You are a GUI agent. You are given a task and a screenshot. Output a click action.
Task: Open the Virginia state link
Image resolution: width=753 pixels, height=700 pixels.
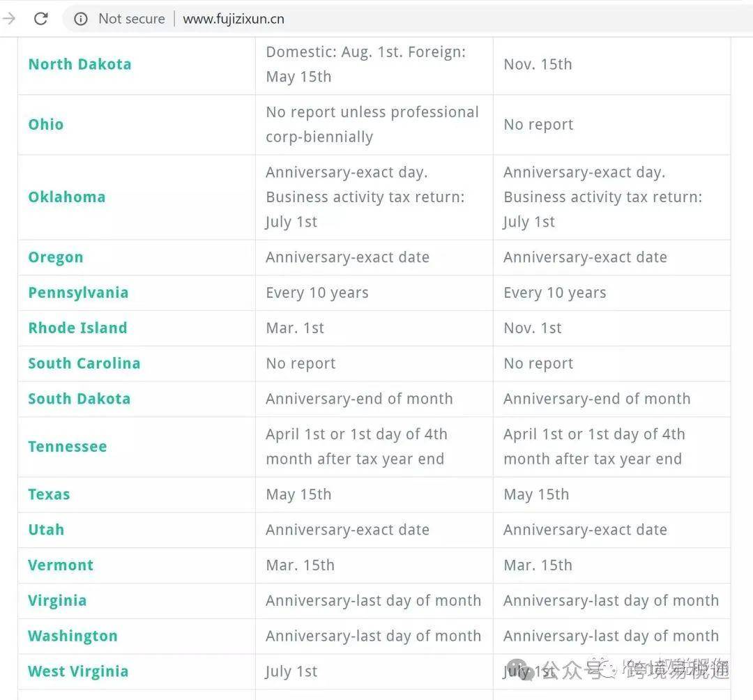pyautogui.click(x=58, y=600)
